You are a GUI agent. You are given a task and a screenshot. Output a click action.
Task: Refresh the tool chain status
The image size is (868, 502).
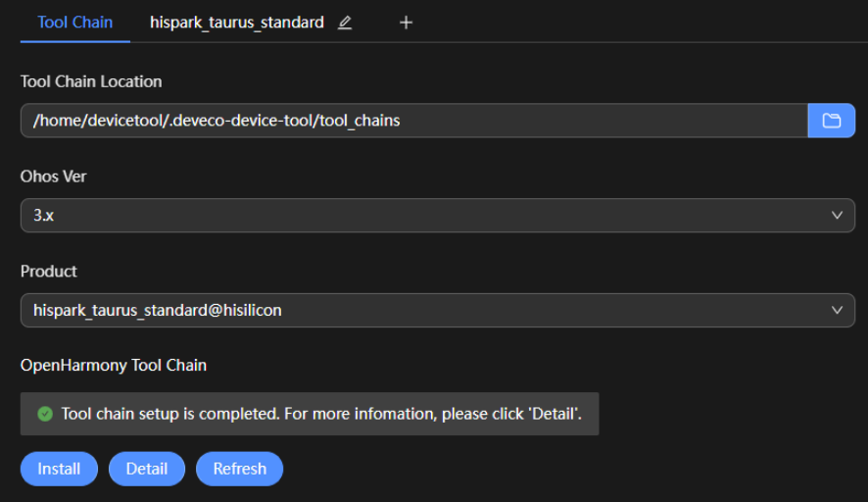click(x=239, y=469)
